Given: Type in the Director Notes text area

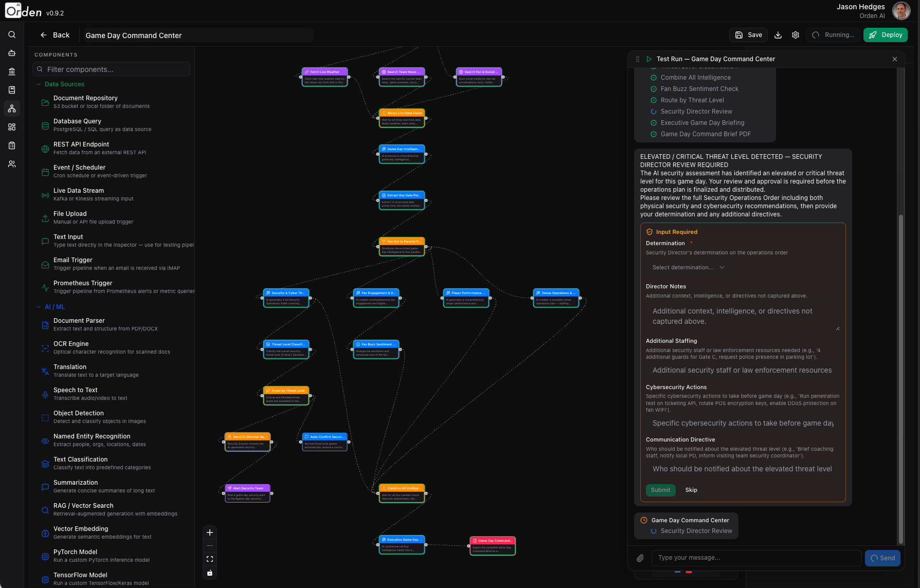Looking at the screenshot, I should 743,316.
